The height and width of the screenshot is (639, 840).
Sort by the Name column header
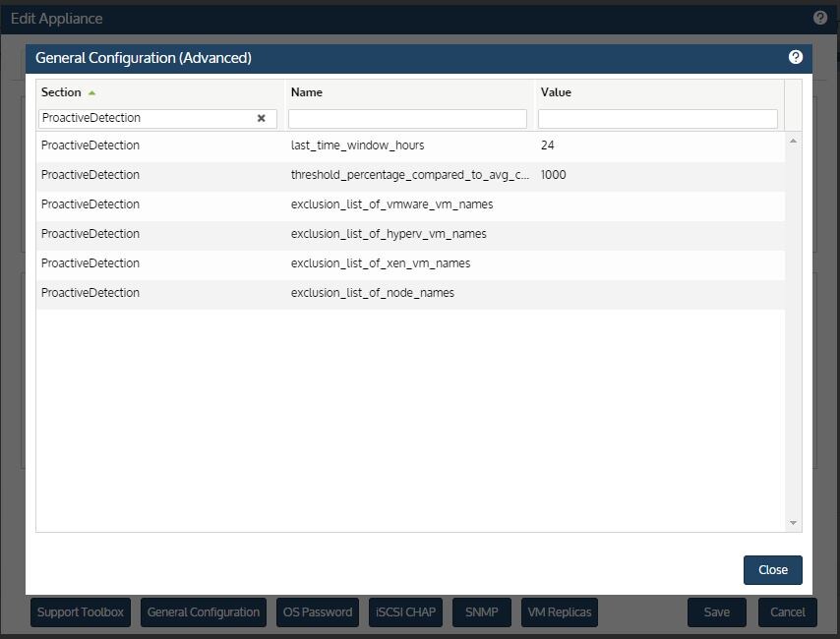(307, 92)
